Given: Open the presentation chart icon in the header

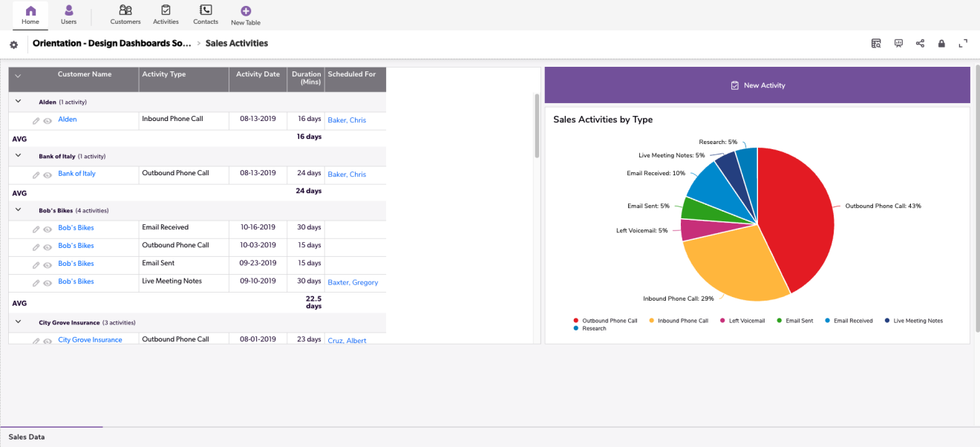Looking at the screenshot, I should (x=898, y=44).
